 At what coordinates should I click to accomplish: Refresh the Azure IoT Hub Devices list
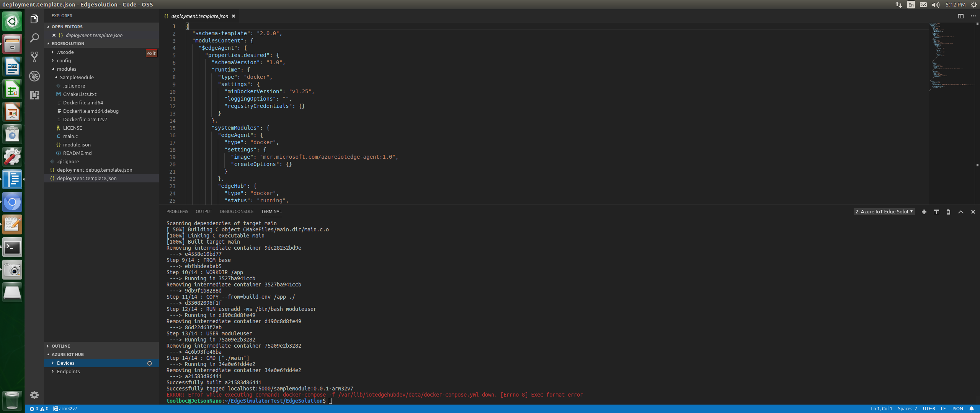pyautogui.click(x=149, y=363)
